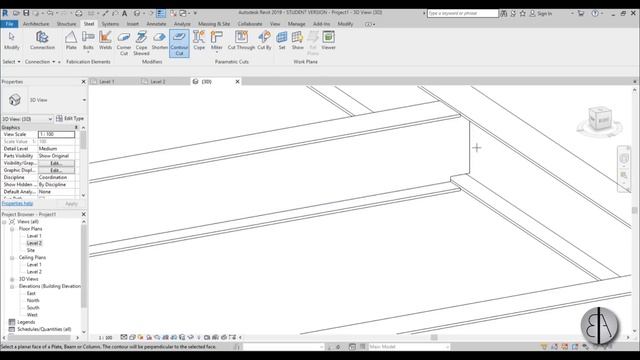Click the favorites star icon
Viewport: 640px width, 360px height.
(522, 13)
